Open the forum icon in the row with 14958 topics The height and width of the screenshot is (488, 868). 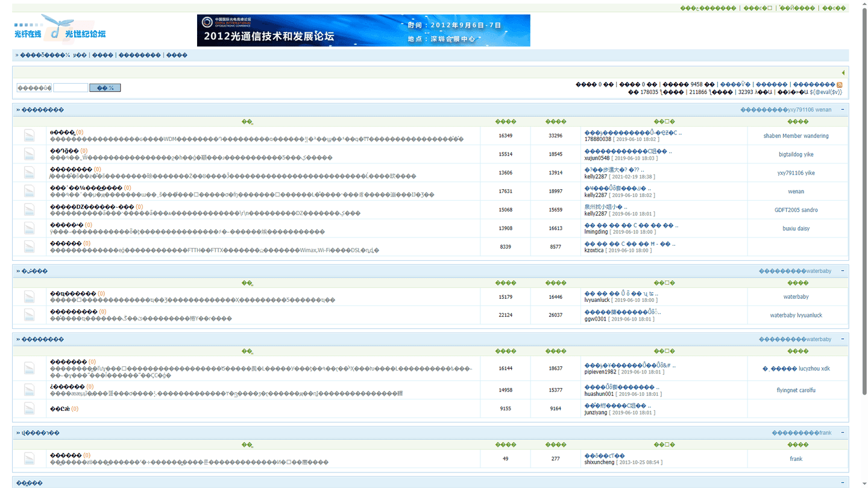[x=29, y=390]
